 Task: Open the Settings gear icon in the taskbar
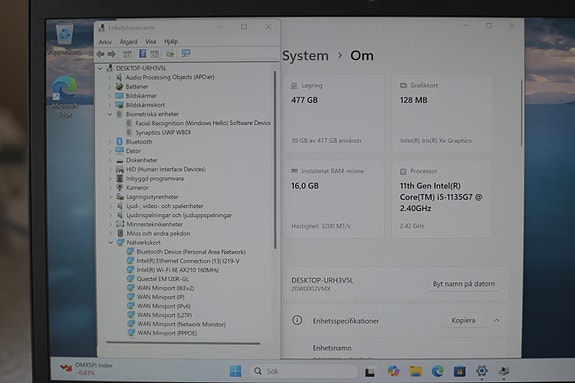[481, 371]
